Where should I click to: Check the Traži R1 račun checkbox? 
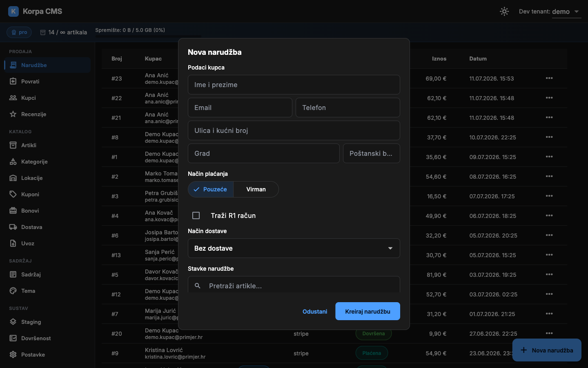(x=196, y=215)
